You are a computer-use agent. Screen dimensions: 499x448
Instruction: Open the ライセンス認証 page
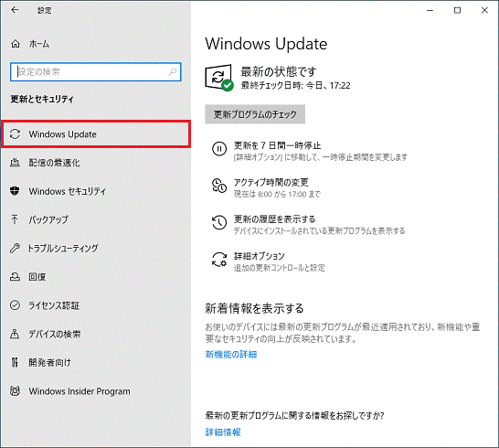pyautogui.click(x=54, y=305)
